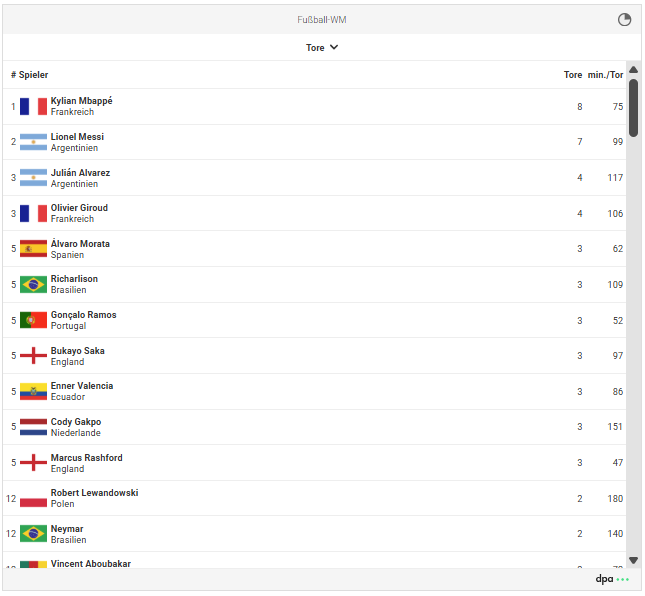
Task: Open the Tore statistic dropdown
Action: [x=322, y=48]
